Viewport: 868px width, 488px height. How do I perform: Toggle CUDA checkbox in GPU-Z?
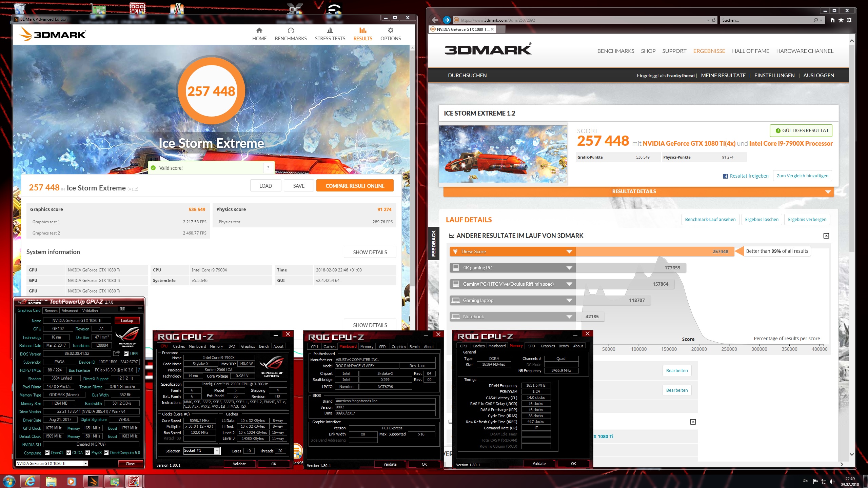(x=69, y=452)
